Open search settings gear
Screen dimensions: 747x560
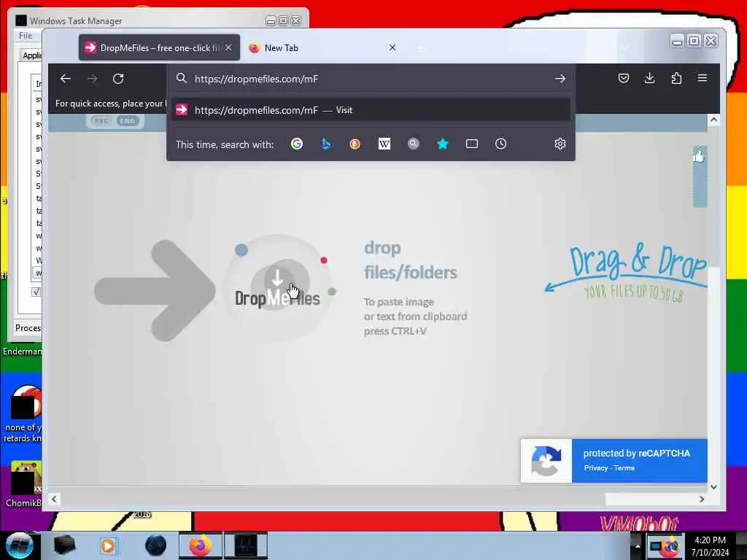click(560, 144)
